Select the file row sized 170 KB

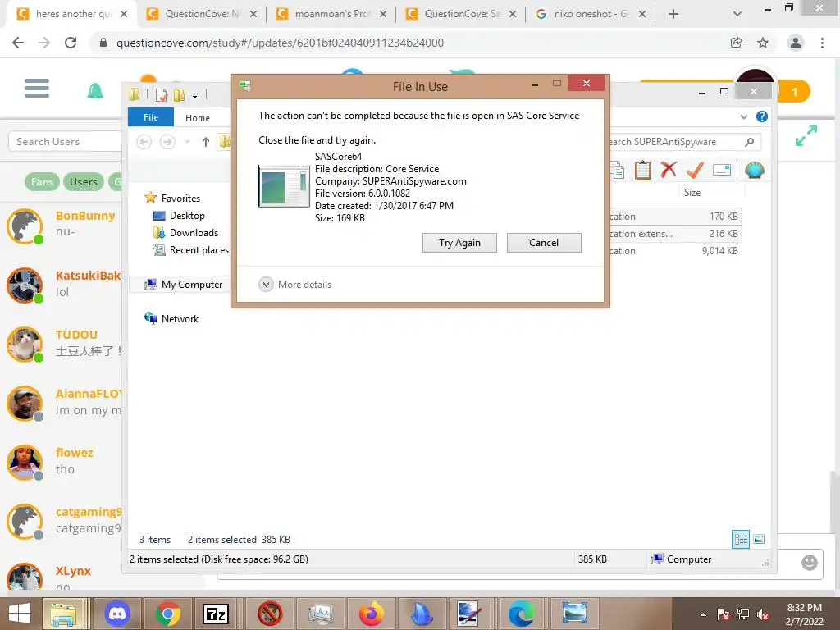coord(674,217)
